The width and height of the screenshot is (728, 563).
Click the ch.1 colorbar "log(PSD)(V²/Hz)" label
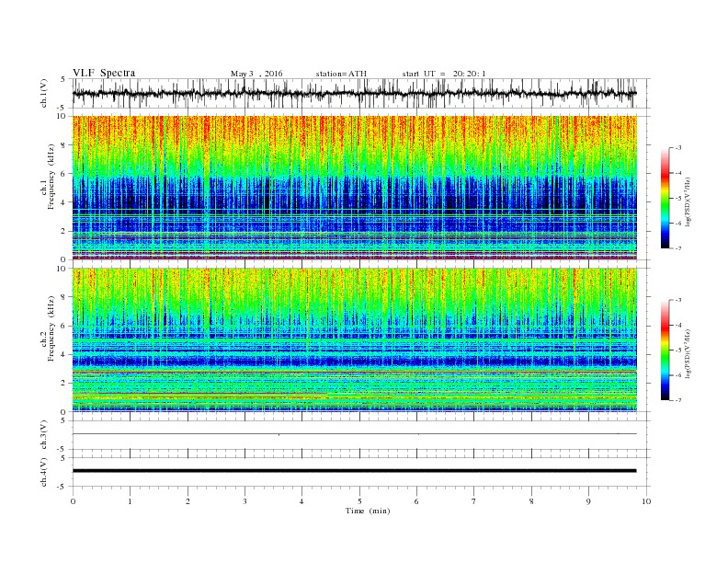tap(688, 201)
